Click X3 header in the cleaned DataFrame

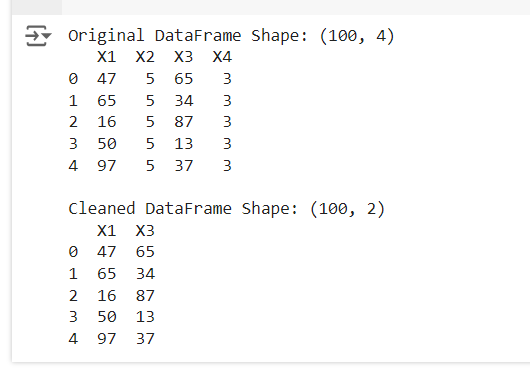[145, 230]
